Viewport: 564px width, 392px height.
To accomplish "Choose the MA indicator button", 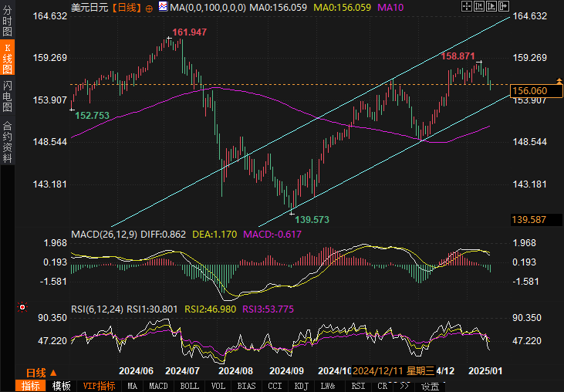I will tap(133, 386).
